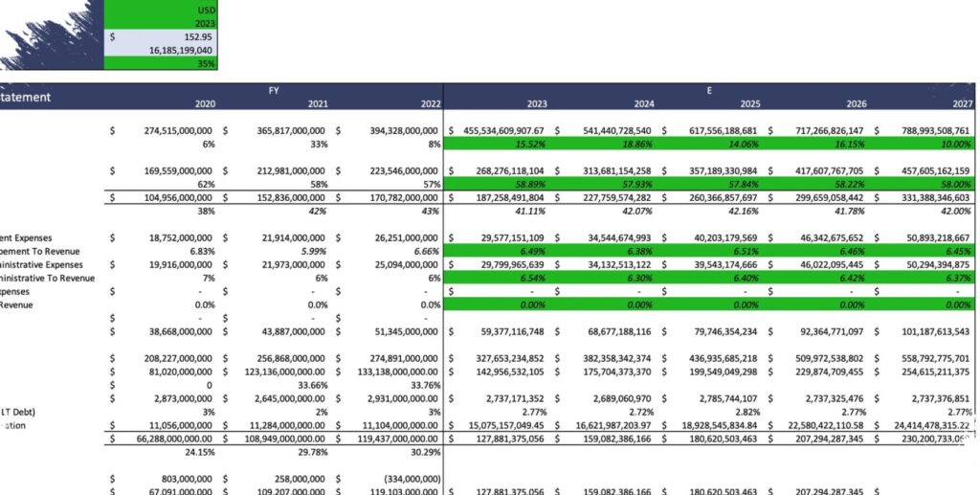Click the 30.29% cell
This screenshot has height=495, width=980.
point(425,452)
